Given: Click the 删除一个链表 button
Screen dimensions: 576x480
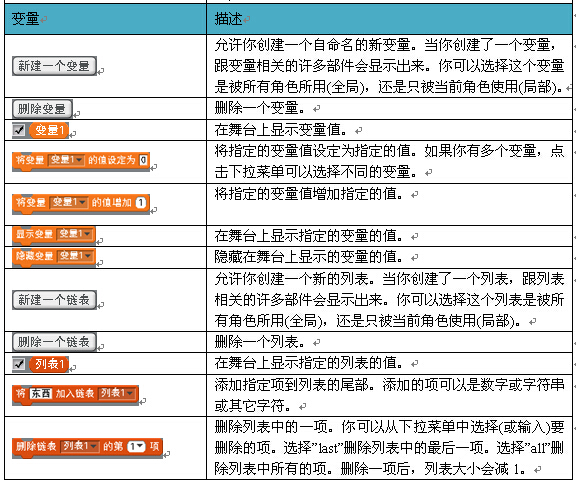Looking at the screenshot, I should 54,342.
